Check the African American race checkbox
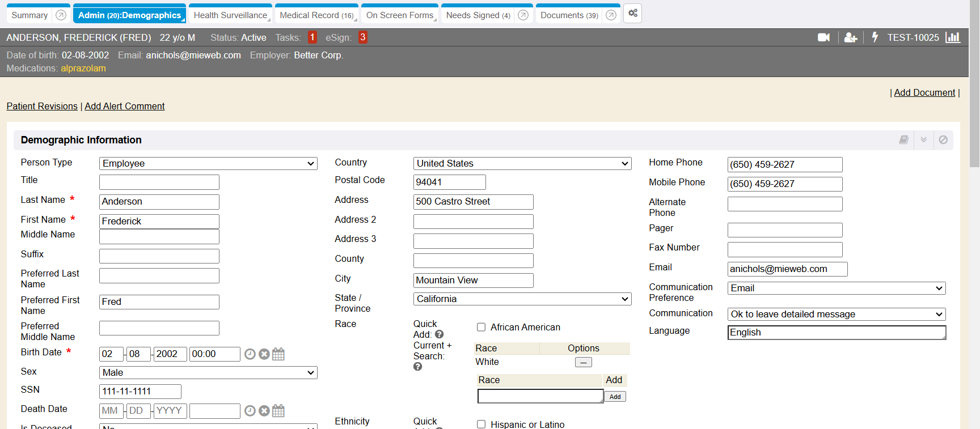This screenshot has width=980, height=429. coord(481,327)
